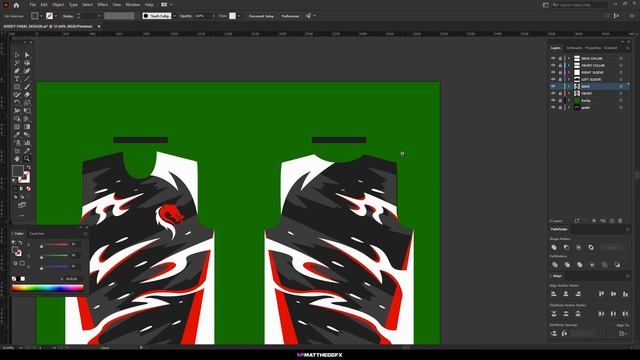Image resolution: width=640 pixels, height=360 pixels.
Task: Expand the BACK layer contents
Action: click(x=569, y=87)
